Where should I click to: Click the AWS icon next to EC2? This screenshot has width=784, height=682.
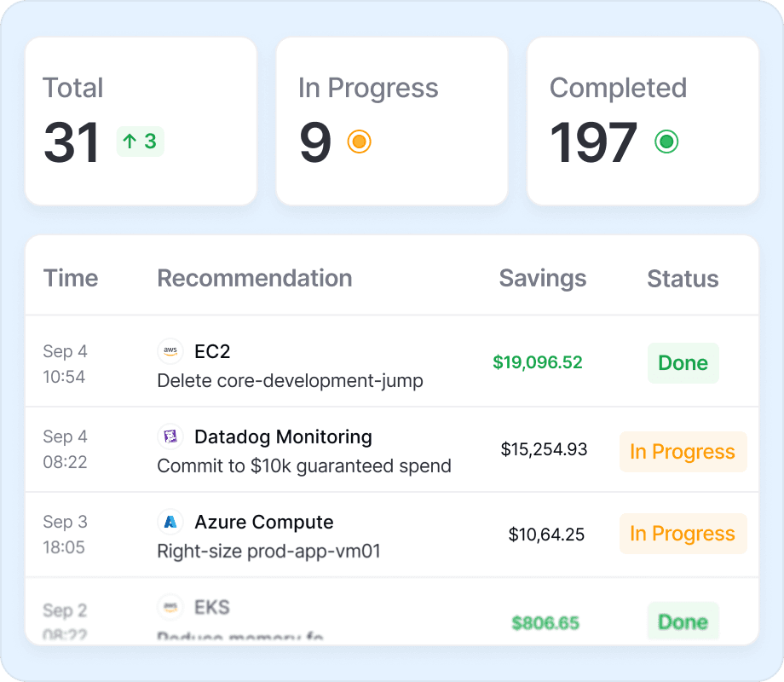[170, 351]
